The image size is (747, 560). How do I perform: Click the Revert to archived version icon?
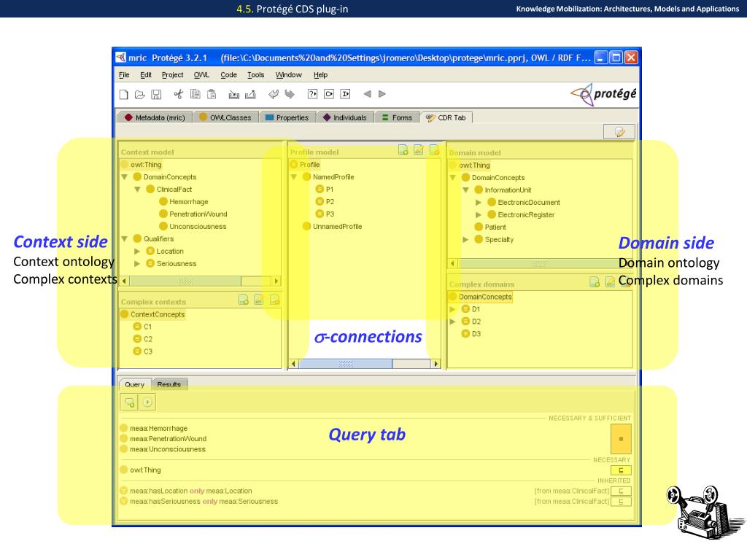[251, 94]
